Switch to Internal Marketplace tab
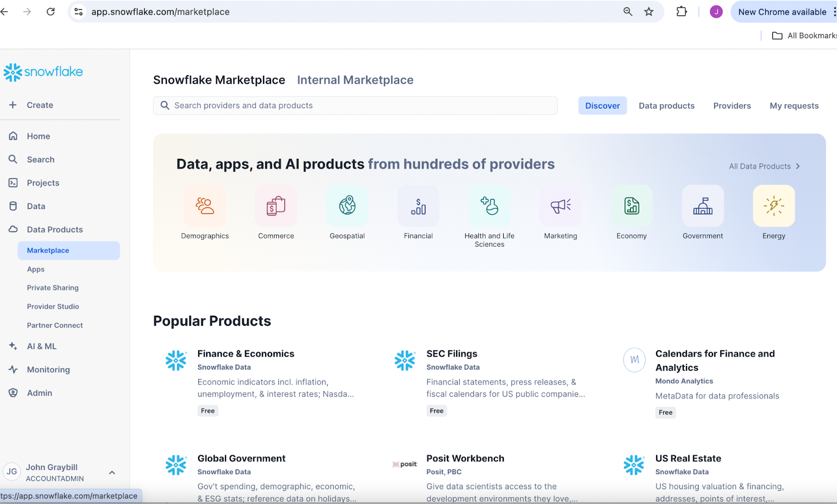Image resolution: width=837 pixels, height=504 pixels. 355,80
